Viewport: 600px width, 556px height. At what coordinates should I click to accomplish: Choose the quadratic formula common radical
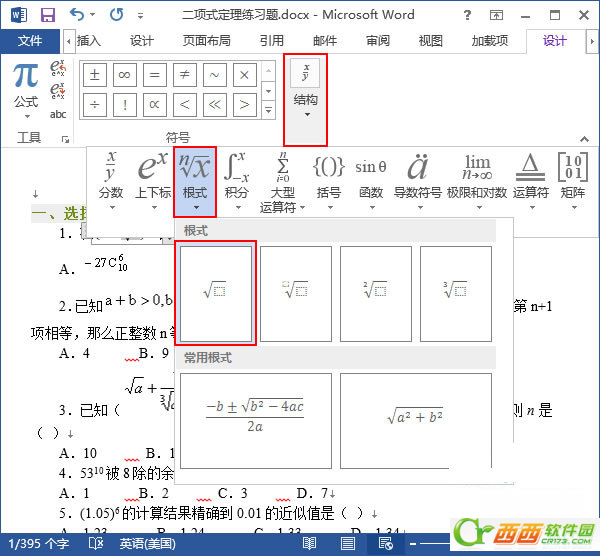(x=253, y=417)
